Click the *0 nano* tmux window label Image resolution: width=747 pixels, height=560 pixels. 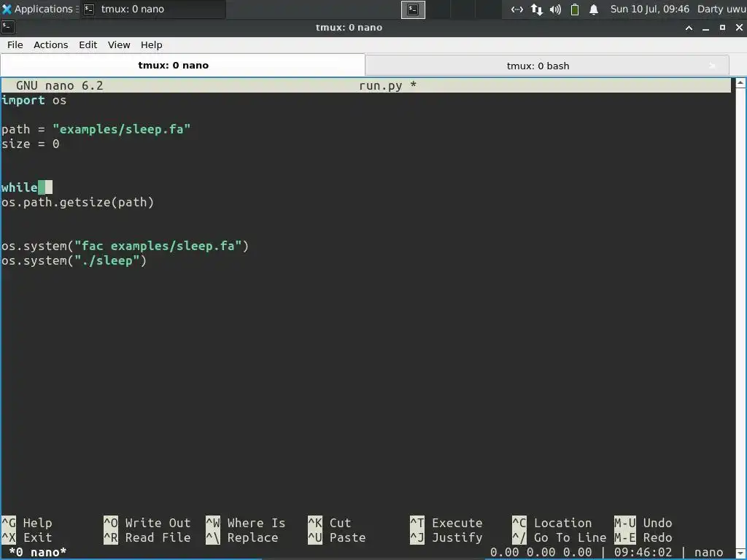coord(38,553)
